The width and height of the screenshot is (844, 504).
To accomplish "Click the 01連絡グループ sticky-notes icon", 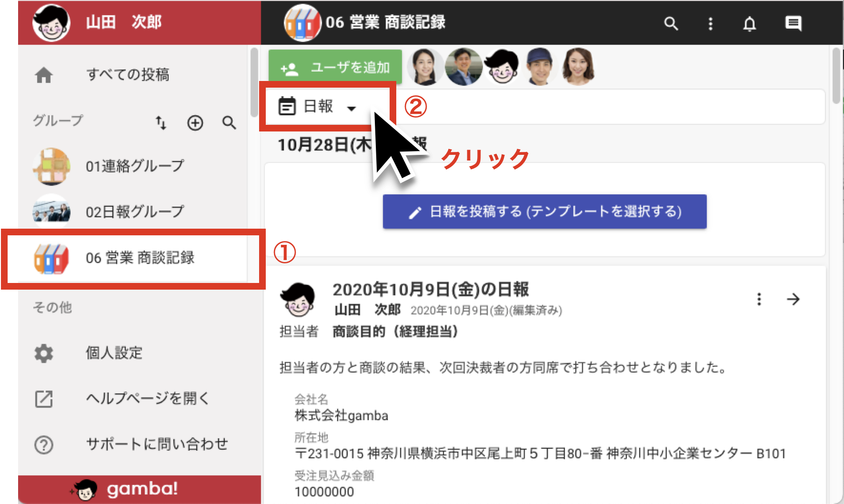I will pyautogui.click(x=51, y=166).
